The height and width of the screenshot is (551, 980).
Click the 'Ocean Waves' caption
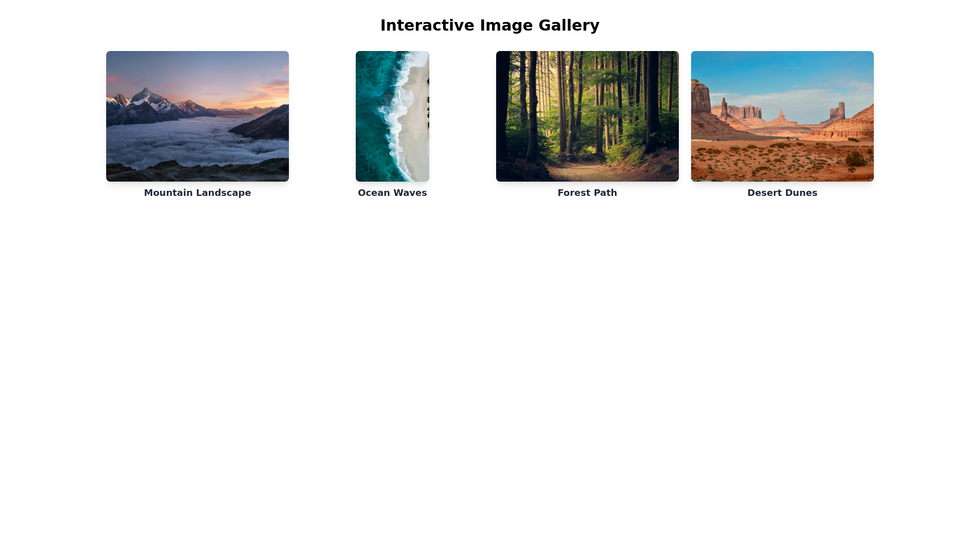(393, 193)
